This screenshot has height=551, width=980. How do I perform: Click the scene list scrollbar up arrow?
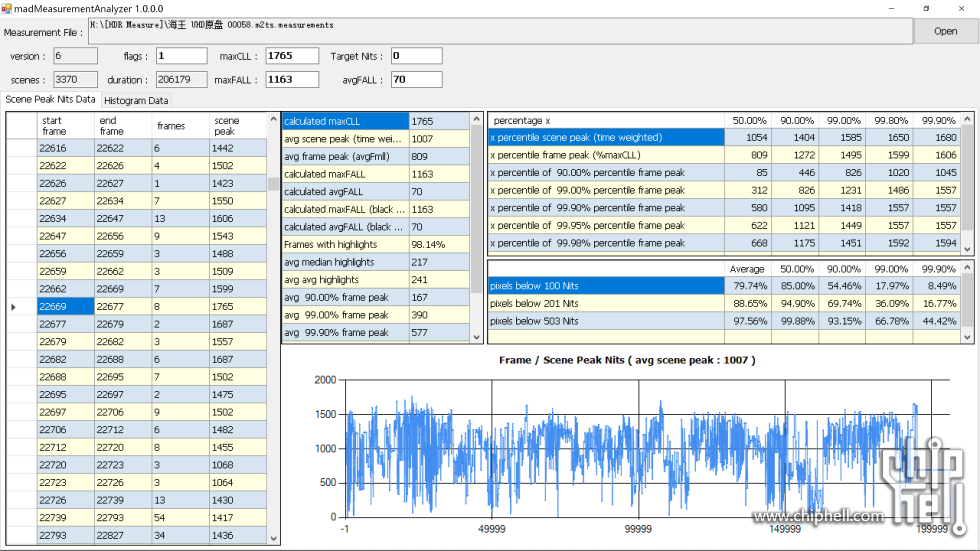click(274, 119)
